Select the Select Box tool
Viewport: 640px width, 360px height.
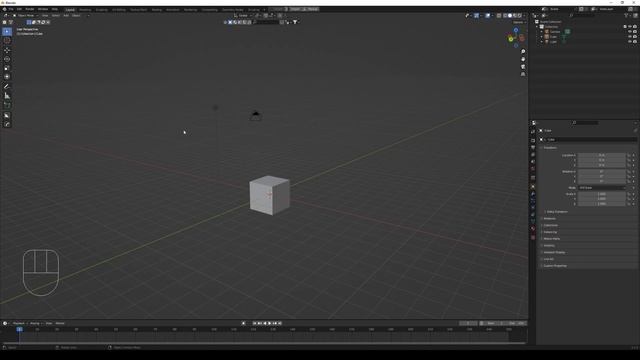point(7,31)
